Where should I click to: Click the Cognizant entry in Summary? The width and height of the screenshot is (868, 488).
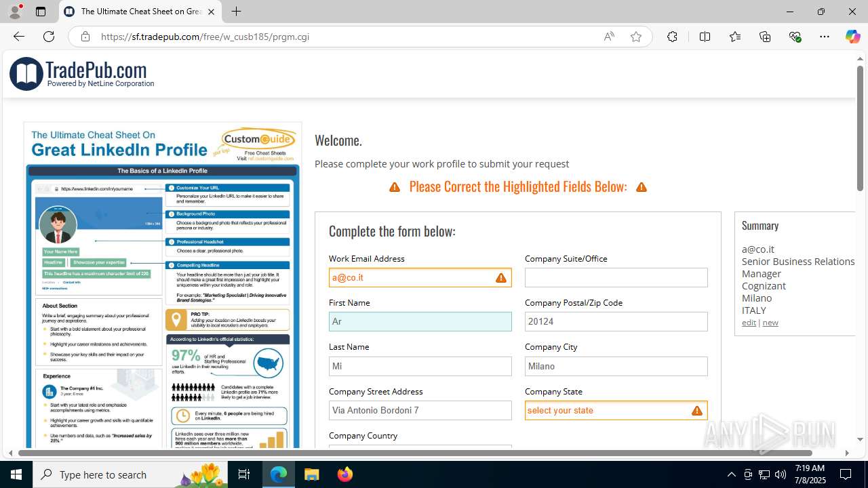click(x=764, y=286)
